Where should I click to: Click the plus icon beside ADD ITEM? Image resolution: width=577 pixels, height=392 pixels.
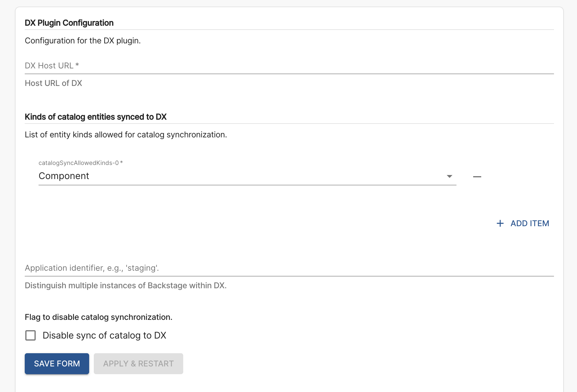[500, 223]
